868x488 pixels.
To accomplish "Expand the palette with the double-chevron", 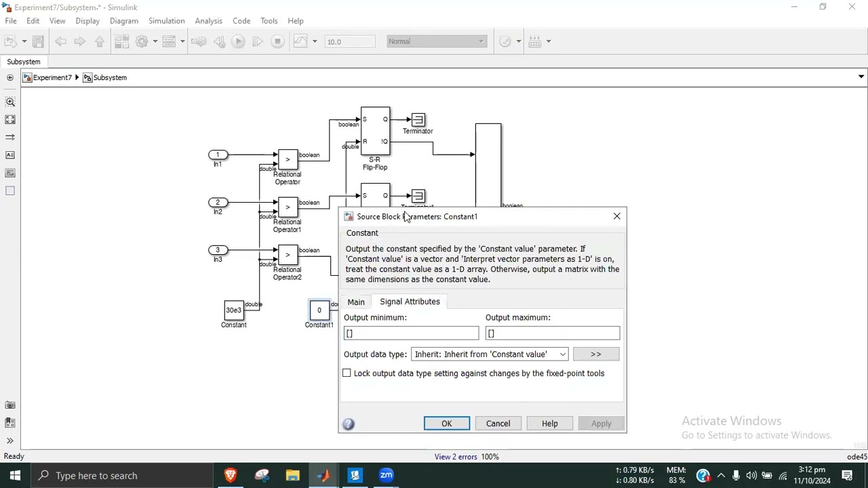I will pos(10,441).
